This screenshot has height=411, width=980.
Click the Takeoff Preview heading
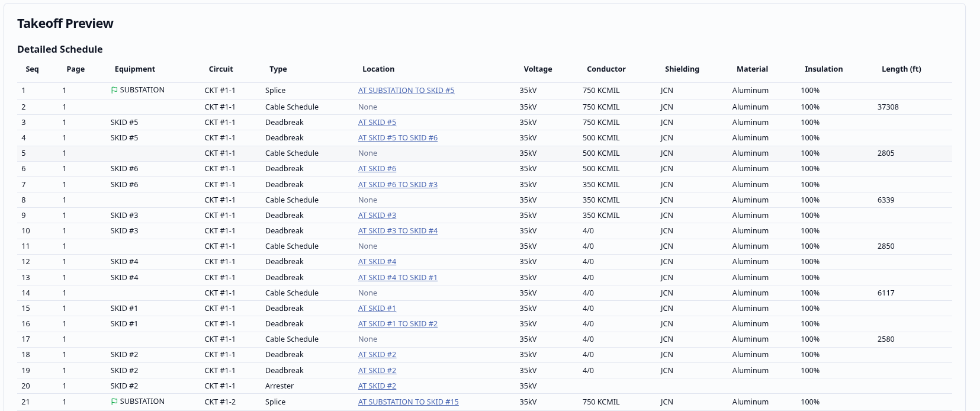pos(65,23)
